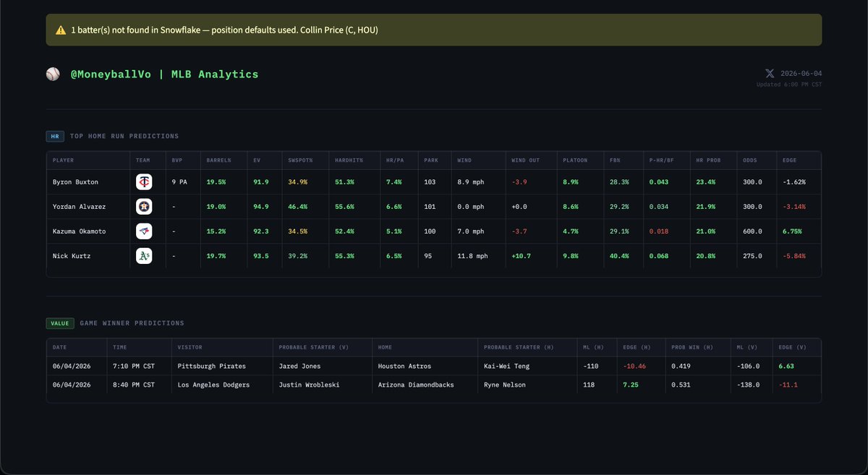Click starter name Ryne Nelson
The height and width of the screenshot is (475, 868).
tap(505, 385)
